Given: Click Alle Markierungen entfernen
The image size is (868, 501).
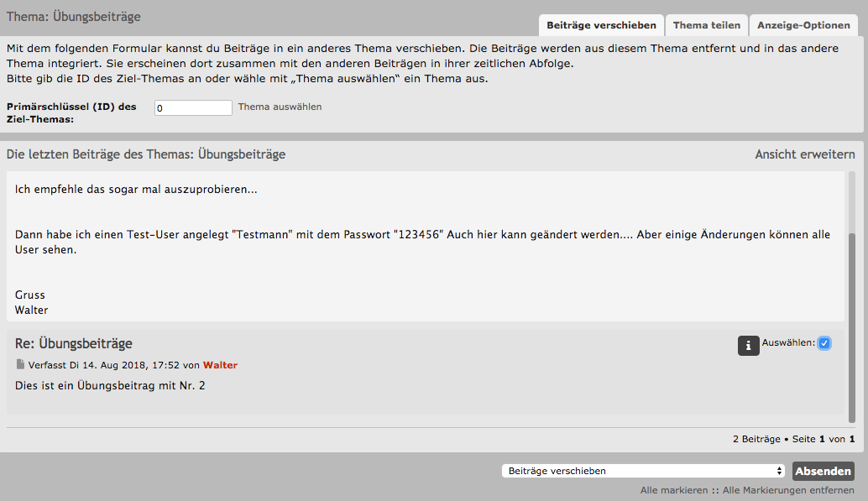Looking at the screenshot, I should 788,490.
